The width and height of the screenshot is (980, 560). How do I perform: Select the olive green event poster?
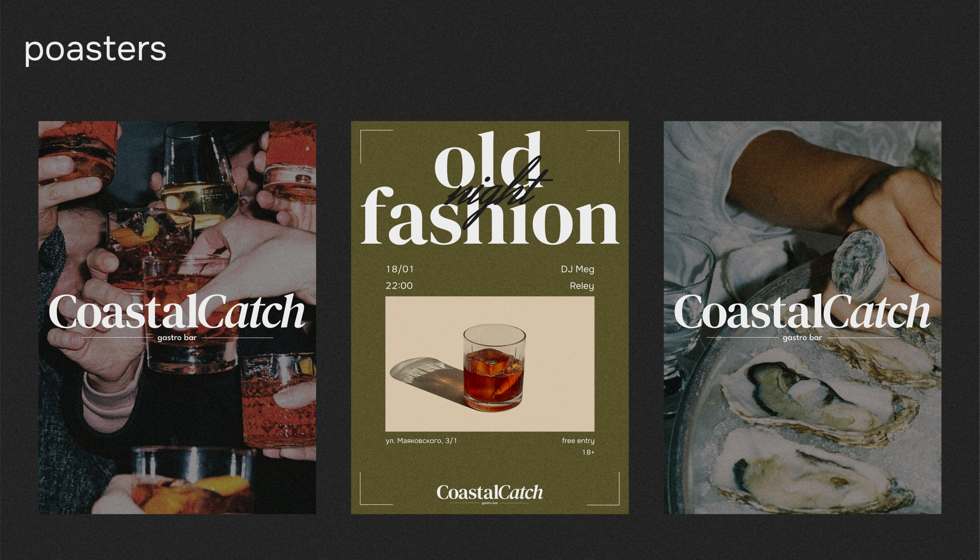coord(490,317)
